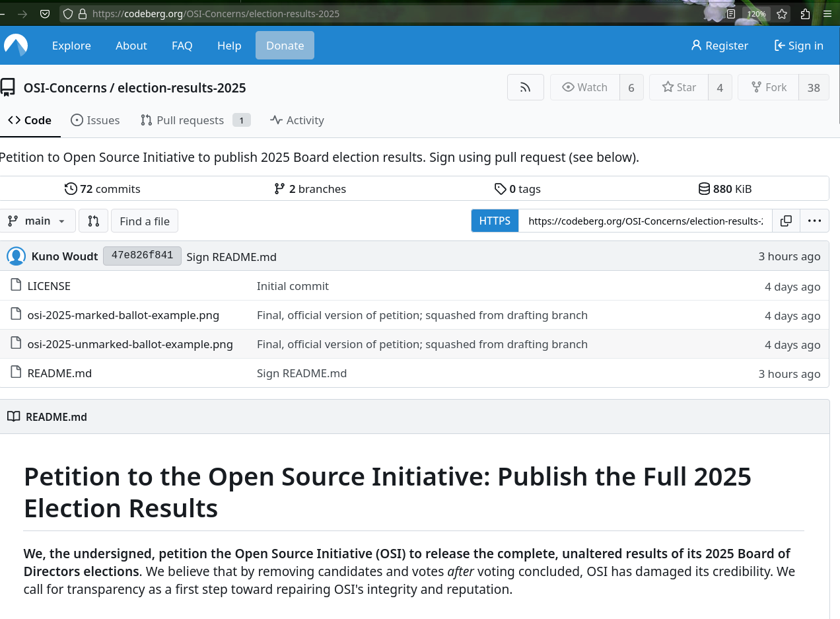Click the Find a file button
Screen dimensions: 840x619
[145, 221]
